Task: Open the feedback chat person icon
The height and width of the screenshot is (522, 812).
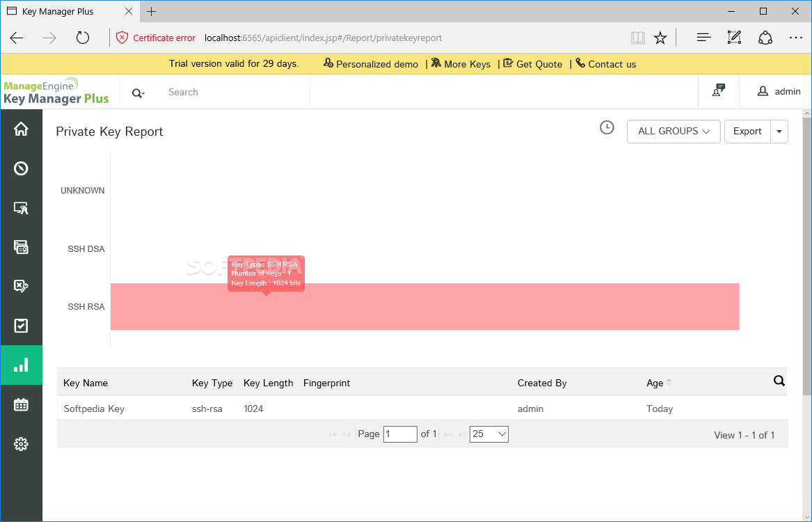Action: (718, 90)
